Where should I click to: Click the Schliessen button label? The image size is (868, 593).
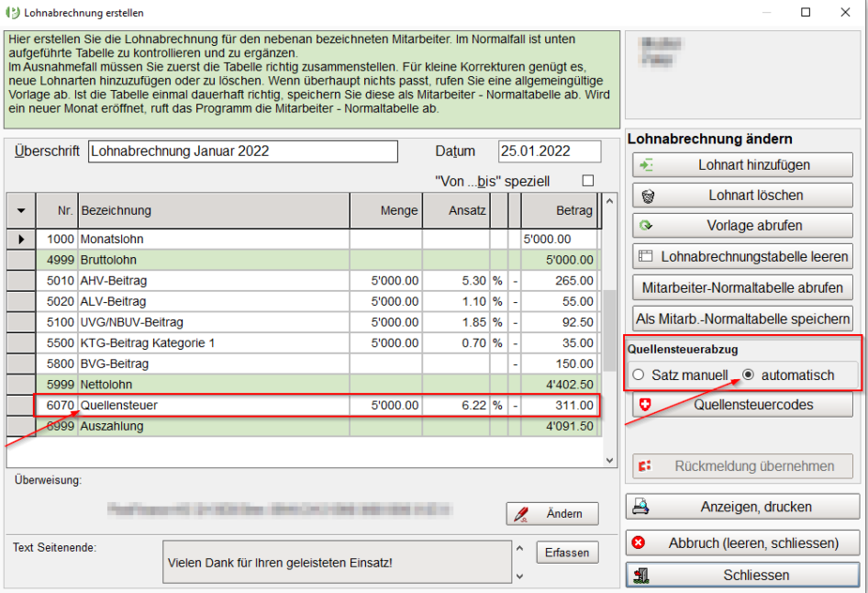(756, 576)
